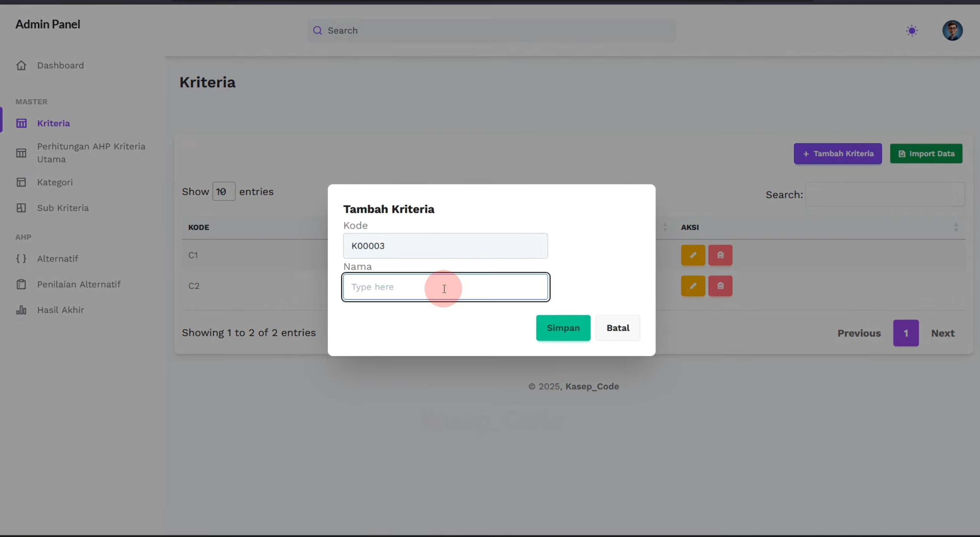Click the Alternatif curly braces icon

(21, 259)
